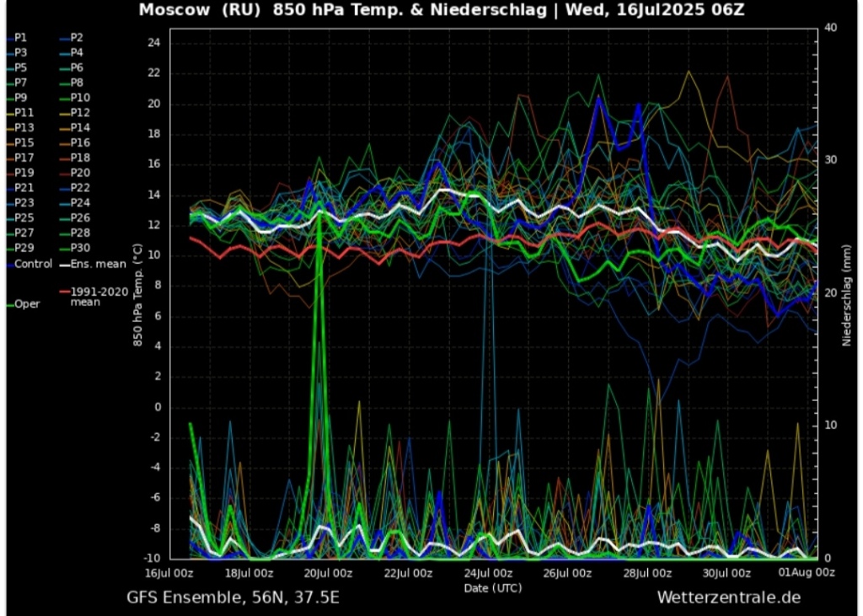Click the 20Jul 00z date label
The width and height of the screenshot is (863, 616).
point(328,574)
